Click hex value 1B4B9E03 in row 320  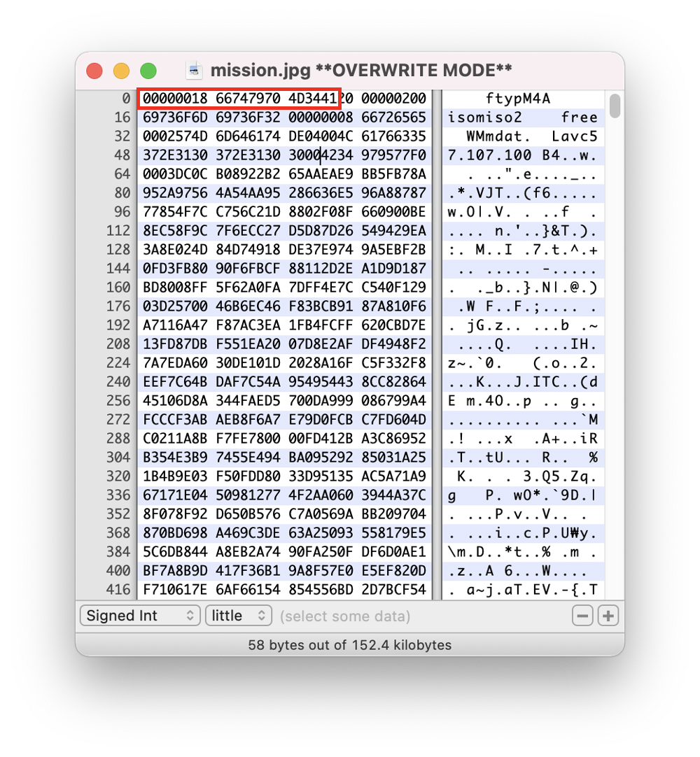(x=175, y=476)
